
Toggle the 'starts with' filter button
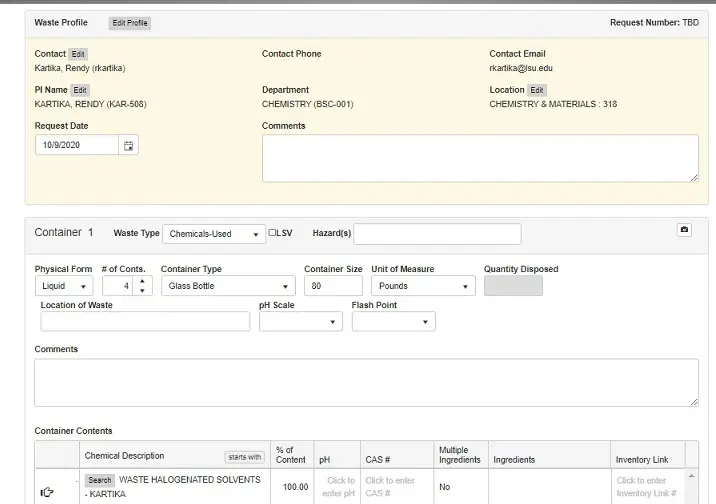click(x=244, y=457)
